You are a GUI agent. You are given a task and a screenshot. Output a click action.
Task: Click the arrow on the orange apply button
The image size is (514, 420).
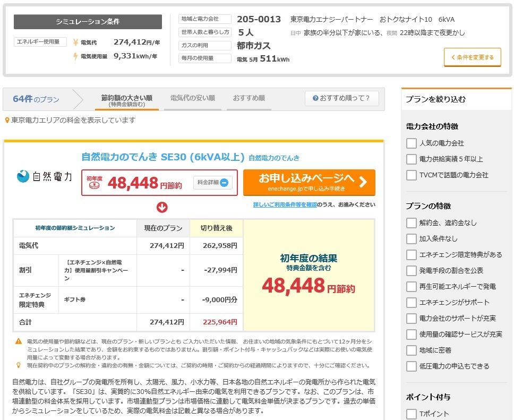pos(363,182)
